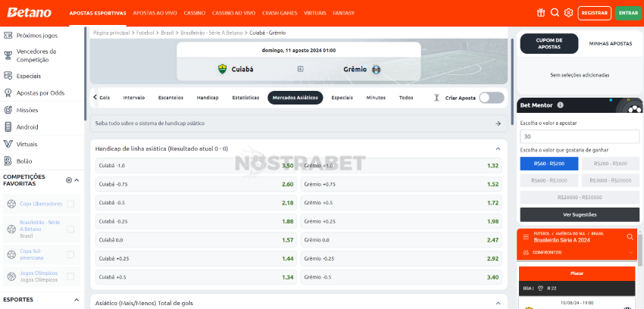Click the search icon in Brasileirão widget
Image resolution: width=644 pixels, height=309 pixels.
click(x=630, y=237)
